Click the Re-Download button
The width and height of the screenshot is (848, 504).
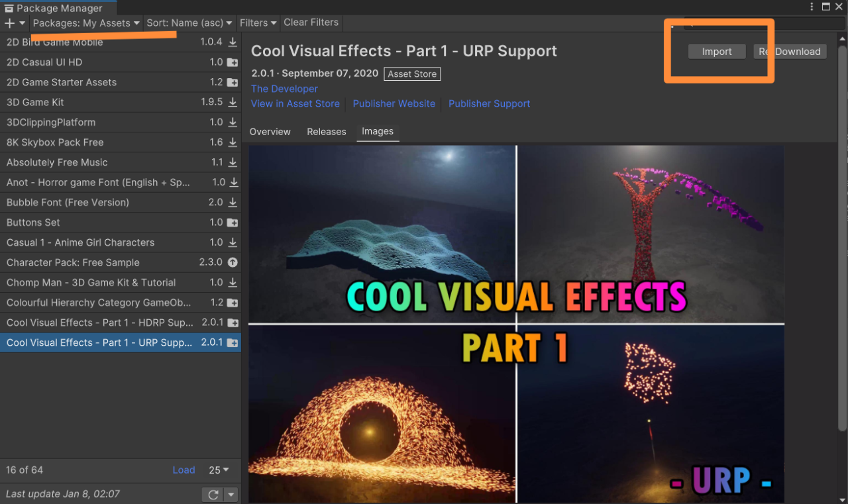[x=790, y=52]
